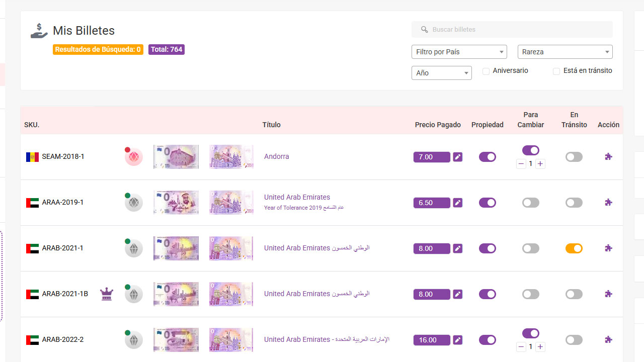The height and width of the screenshot is (362, 644).
Task: Increase Andorra exchange quantity with plus button
Action: coord(540,164)
